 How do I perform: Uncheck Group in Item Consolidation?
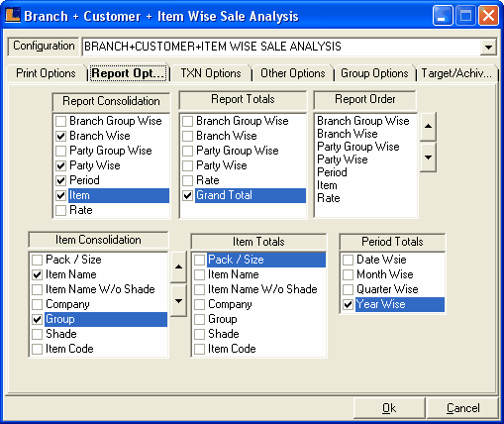[x=37, y=319]
